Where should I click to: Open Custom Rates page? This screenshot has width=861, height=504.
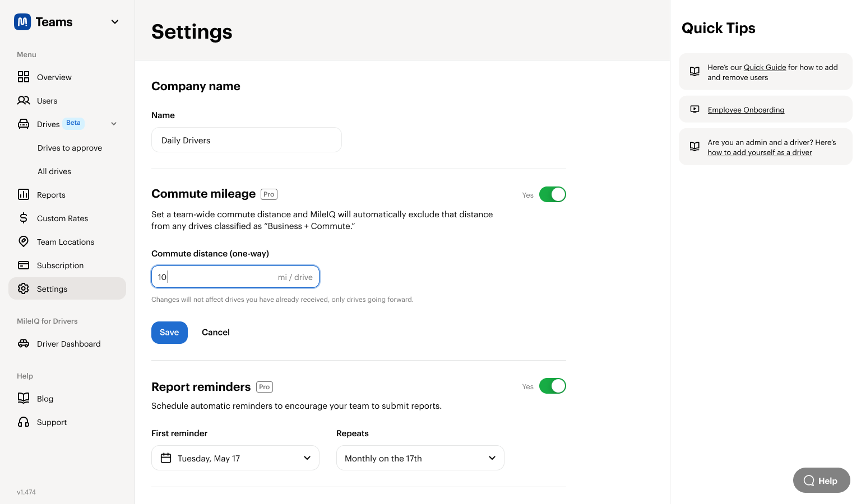point(67,218)
